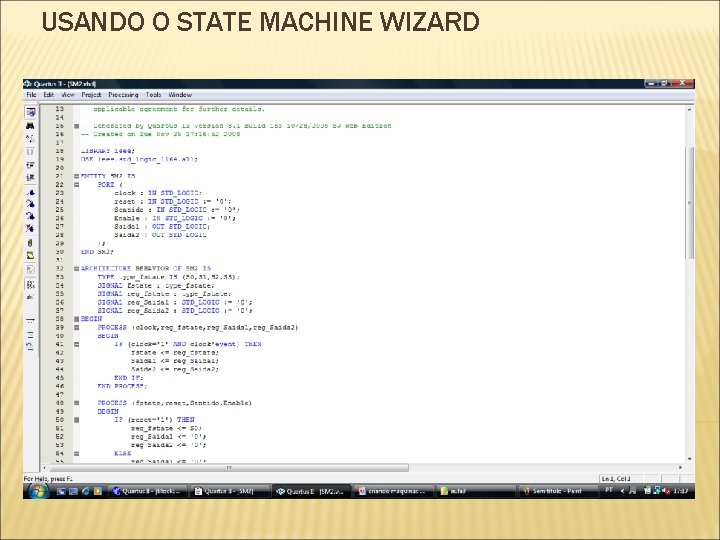Open the Tools menu

click(153, 95)
